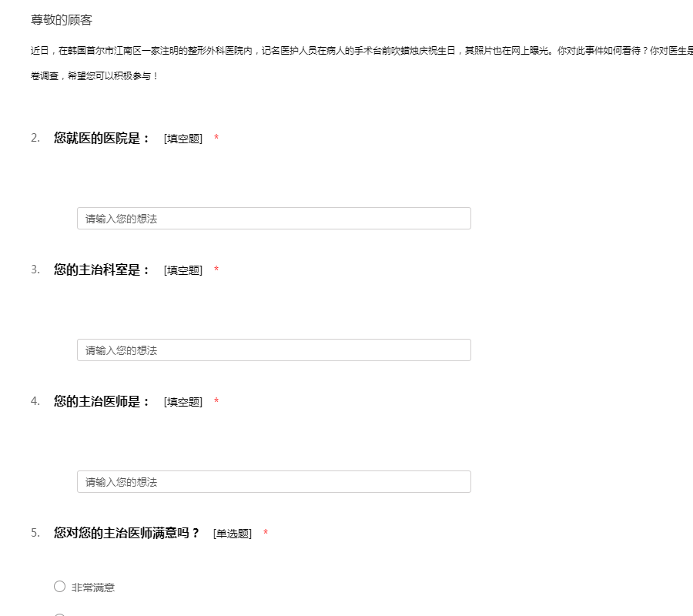Click the question title 您的主治医师是
The image size is (693, 616).
(102, 402)
